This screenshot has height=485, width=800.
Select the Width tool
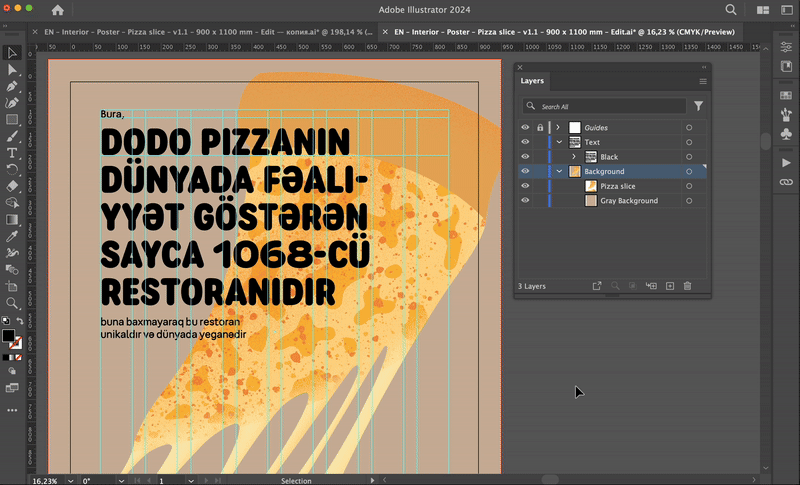(x=12, y=252)
